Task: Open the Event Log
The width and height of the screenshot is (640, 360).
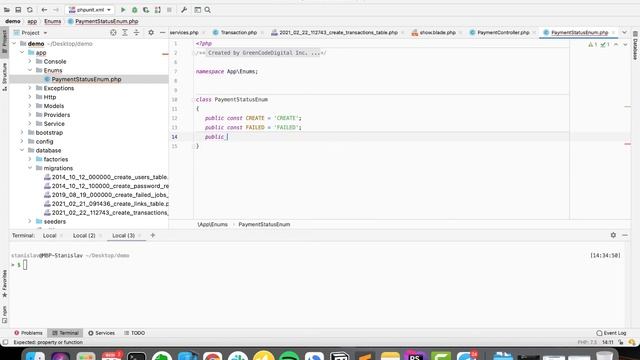Action: tap(611, 333)
